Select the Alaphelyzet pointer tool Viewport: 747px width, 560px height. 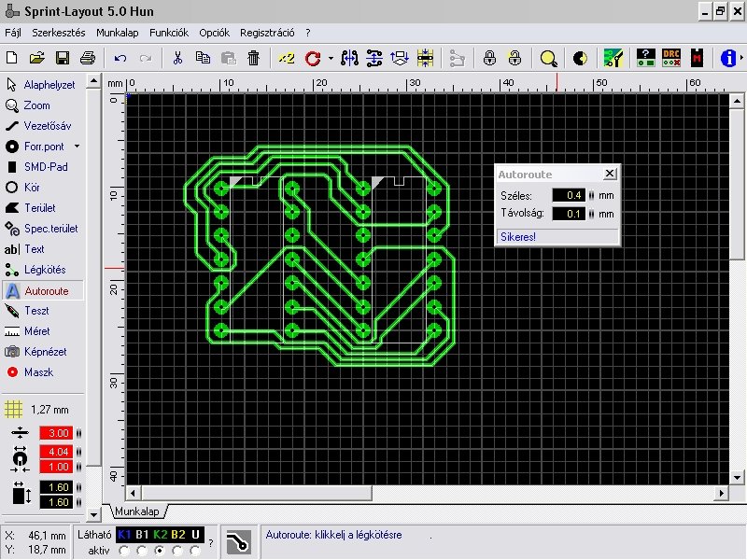(42, 85)
